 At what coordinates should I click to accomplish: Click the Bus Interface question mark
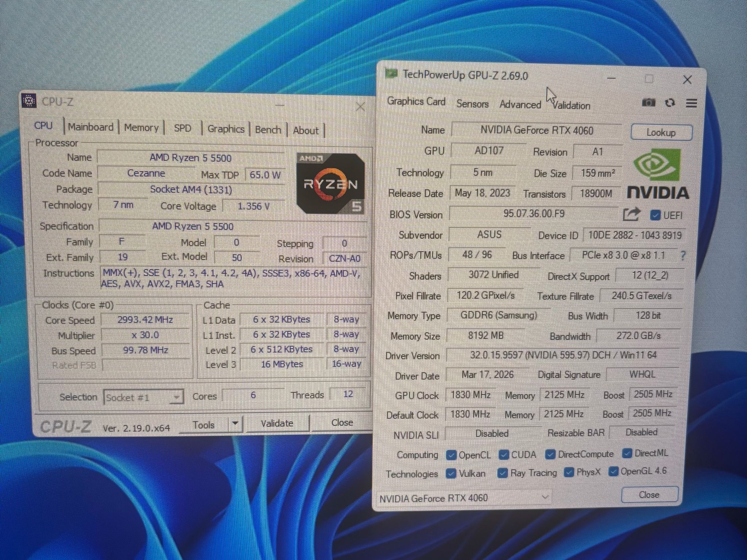(x=683, y=255)
